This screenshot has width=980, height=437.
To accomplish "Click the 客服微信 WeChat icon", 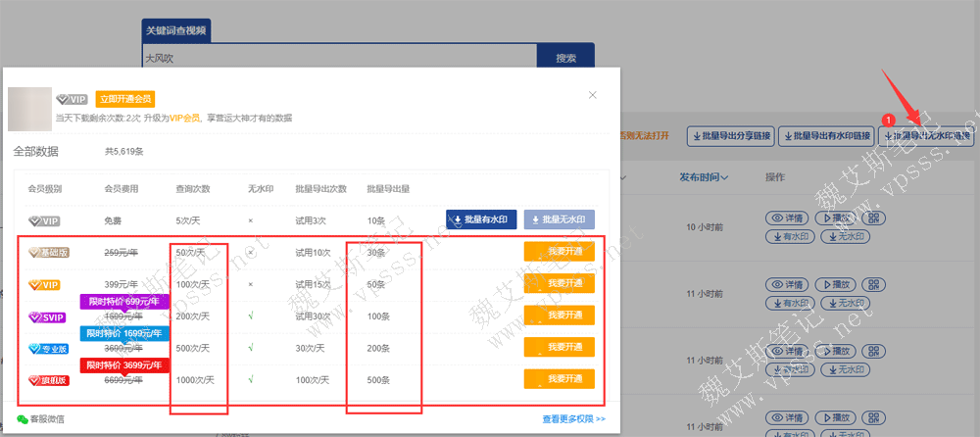I will 23,418.
